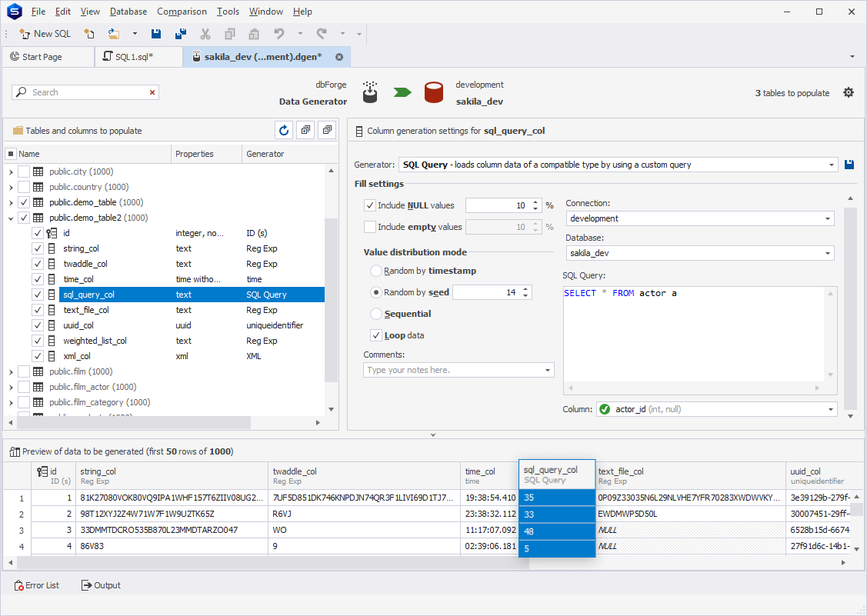The image size is (867, 616).
Task: Switch to the Start Page tab
Action: (x=48, y=56)
